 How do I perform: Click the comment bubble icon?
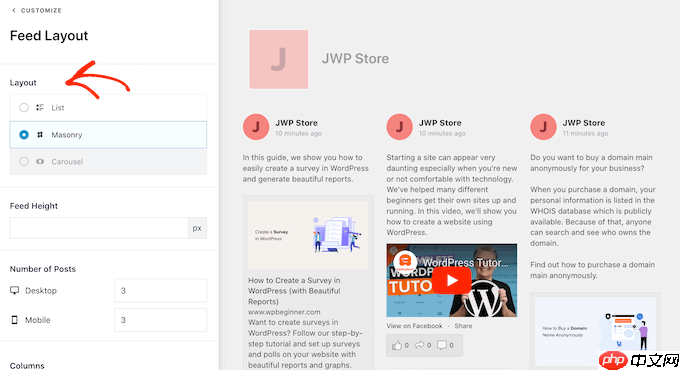point(442,345)
